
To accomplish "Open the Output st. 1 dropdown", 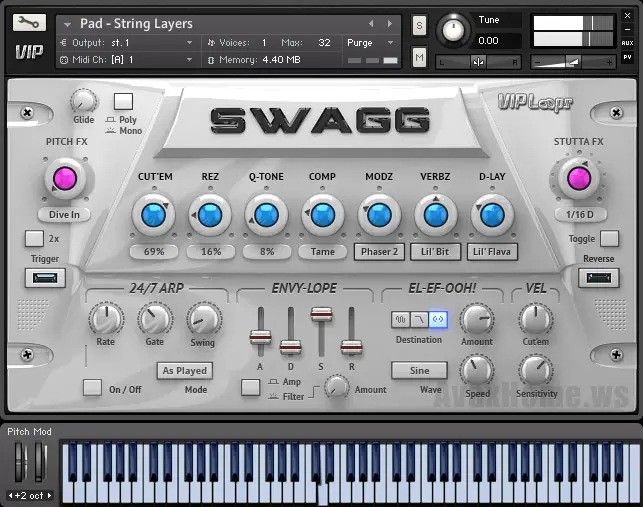I will [189, 42].
